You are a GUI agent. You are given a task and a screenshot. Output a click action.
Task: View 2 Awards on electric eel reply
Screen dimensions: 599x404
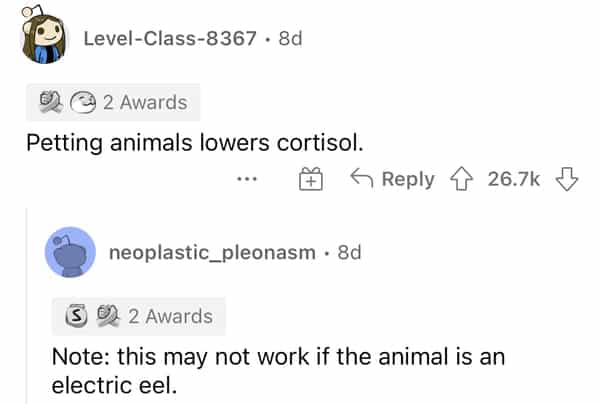139,316
